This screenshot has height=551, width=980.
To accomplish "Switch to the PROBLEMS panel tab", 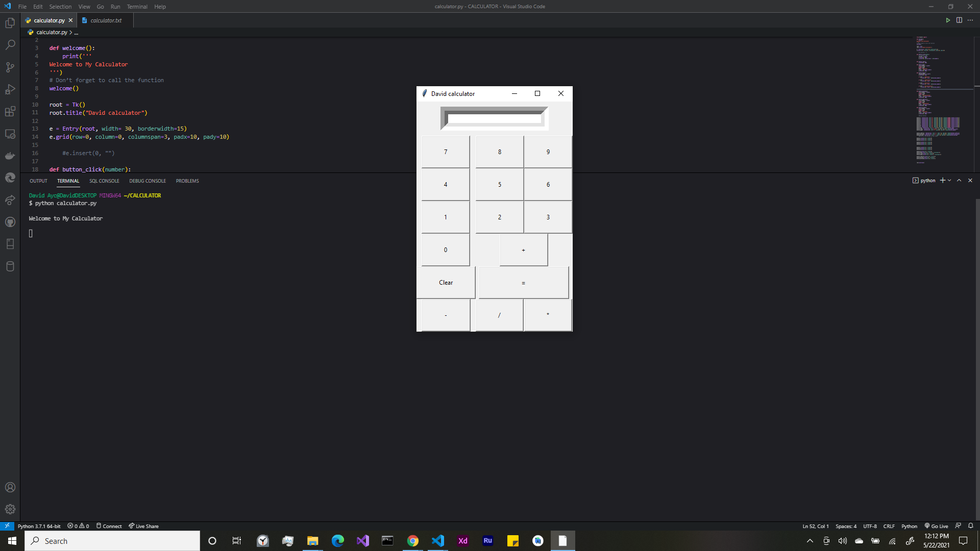I will coord(187,181).
